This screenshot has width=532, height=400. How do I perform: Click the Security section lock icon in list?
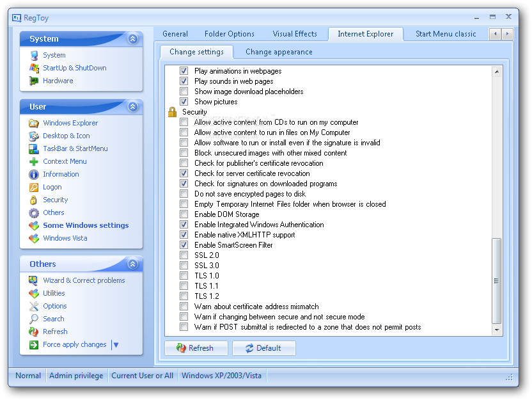(173, 112)
